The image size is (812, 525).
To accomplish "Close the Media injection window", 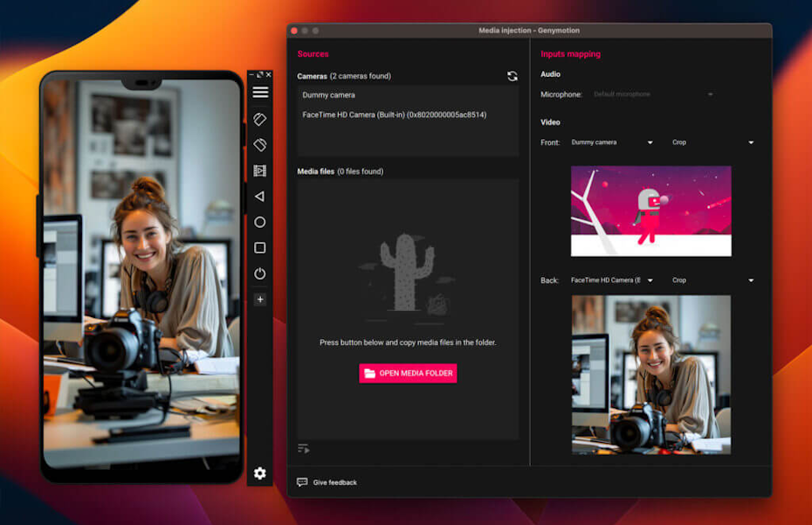I will (294, 31).
